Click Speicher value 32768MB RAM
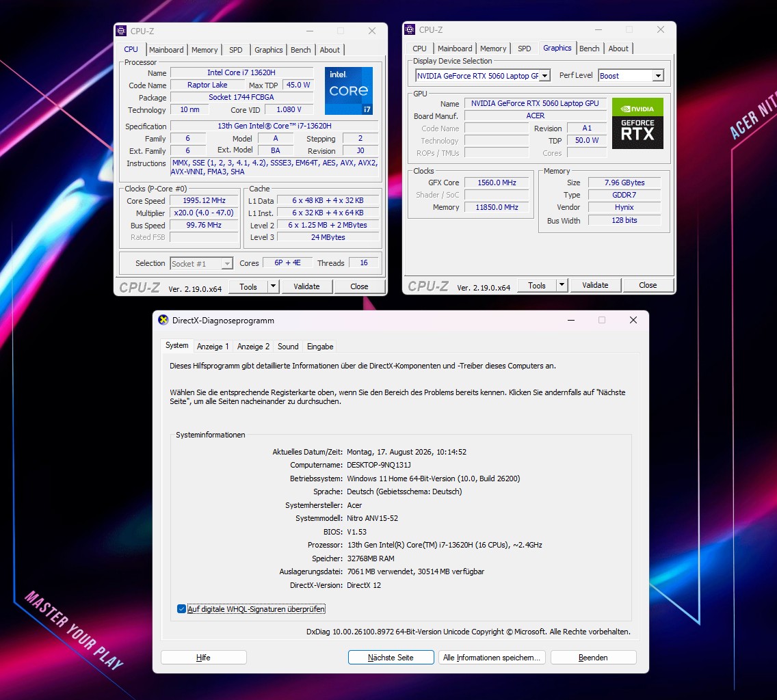 371,558
